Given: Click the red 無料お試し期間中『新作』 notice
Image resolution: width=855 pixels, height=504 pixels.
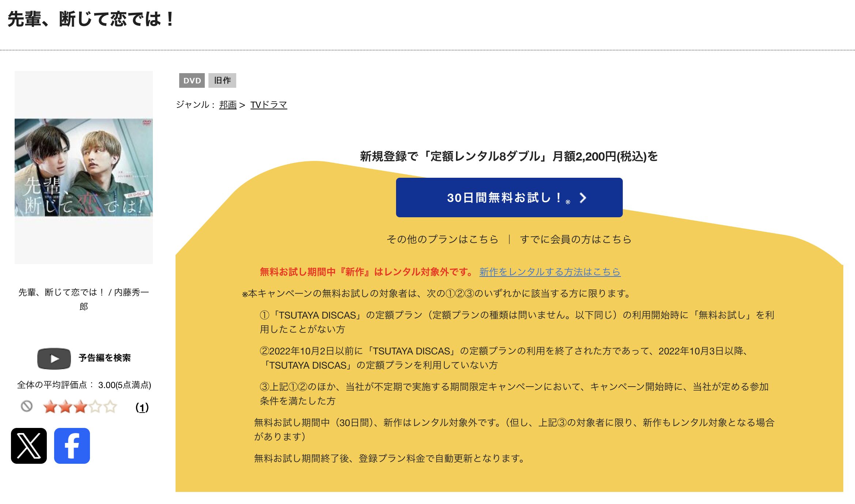Looking at the screenshot, I should [367, 272].
